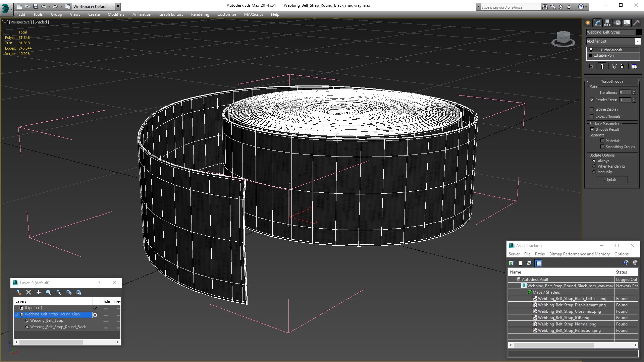Screen dimensions: 644x362
Task: Click Add Selected Objects to layer plus icon
Action: pos(39,292)
